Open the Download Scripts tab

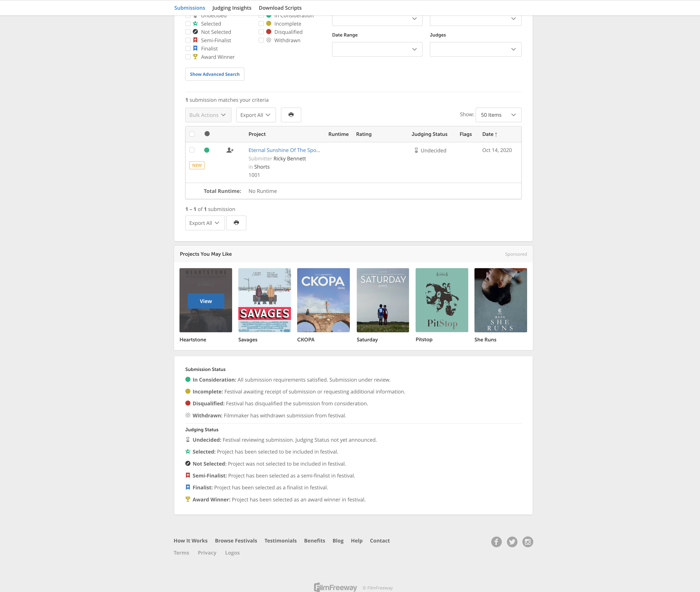[x=280, y=7]
